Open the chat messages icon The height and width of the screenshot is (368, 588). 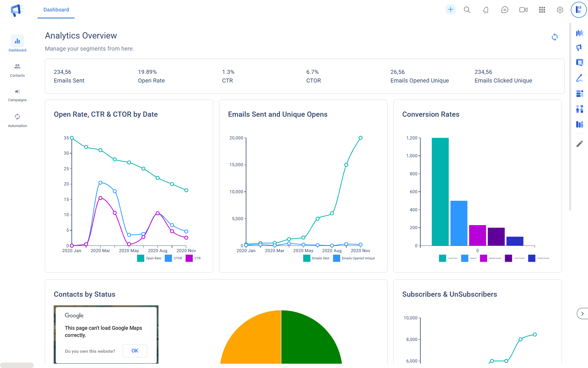(504, 10)
